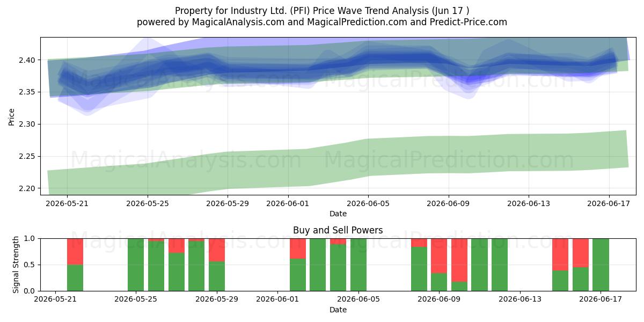Click the 2.30 price tick label
Screen dimensions: 644x322
click(27, 125)
